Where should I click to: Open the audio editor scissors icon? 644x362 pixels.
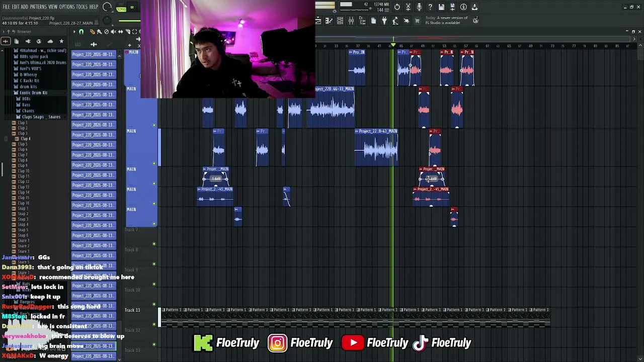408,7
